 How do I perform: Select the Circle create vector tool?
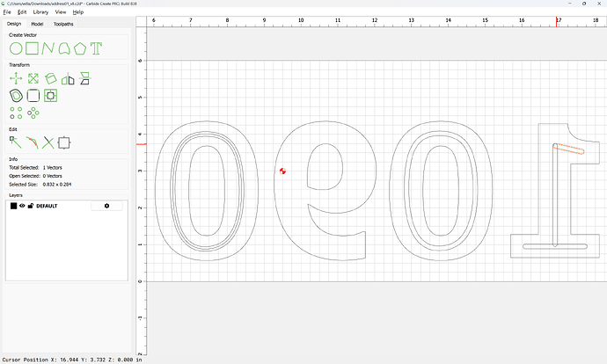pyautogui.click(x=15, y=47)
